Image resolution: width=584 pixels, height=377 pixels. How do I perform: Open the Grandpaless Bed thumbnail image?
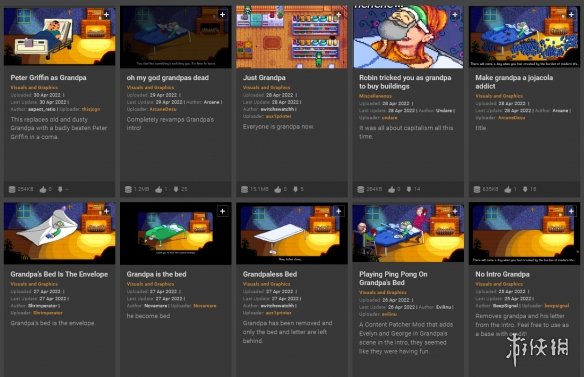pos(292,233)
